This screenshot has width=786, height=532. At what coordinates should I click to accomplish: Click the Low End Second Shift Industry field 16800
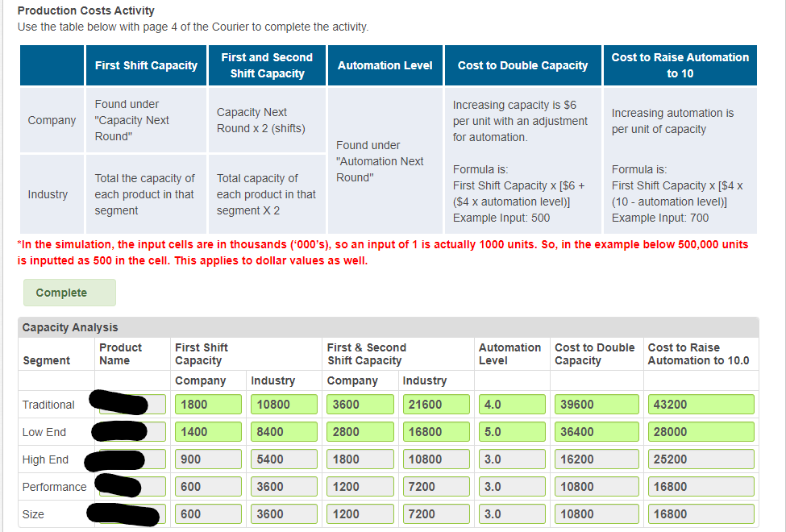click(x=435, y=431)
